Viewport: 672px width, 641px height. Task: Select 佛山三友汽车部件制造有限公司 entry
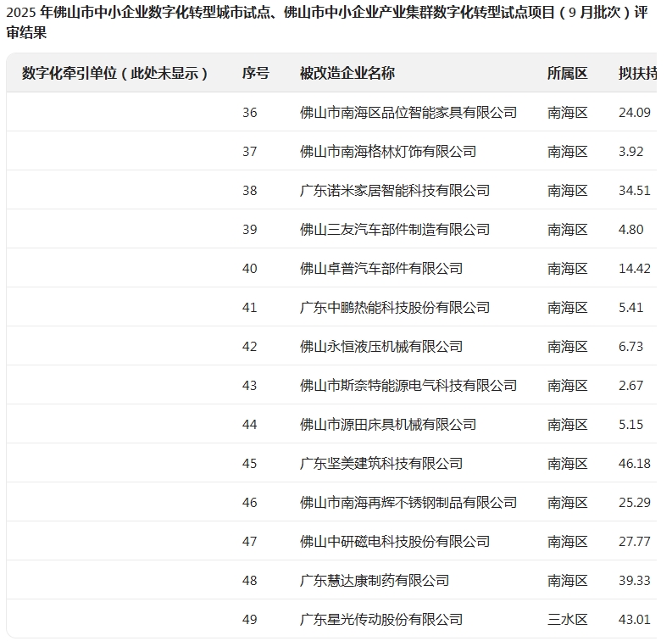click(x=395, y=229)
